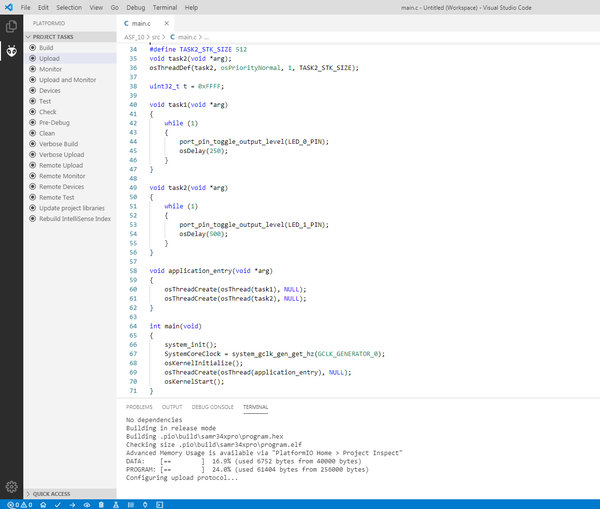The image size is (600, 509).
Task: Click 'Configuring upload protocol...' terminal line
Action: pyautogui.click(x=182, y=478)
